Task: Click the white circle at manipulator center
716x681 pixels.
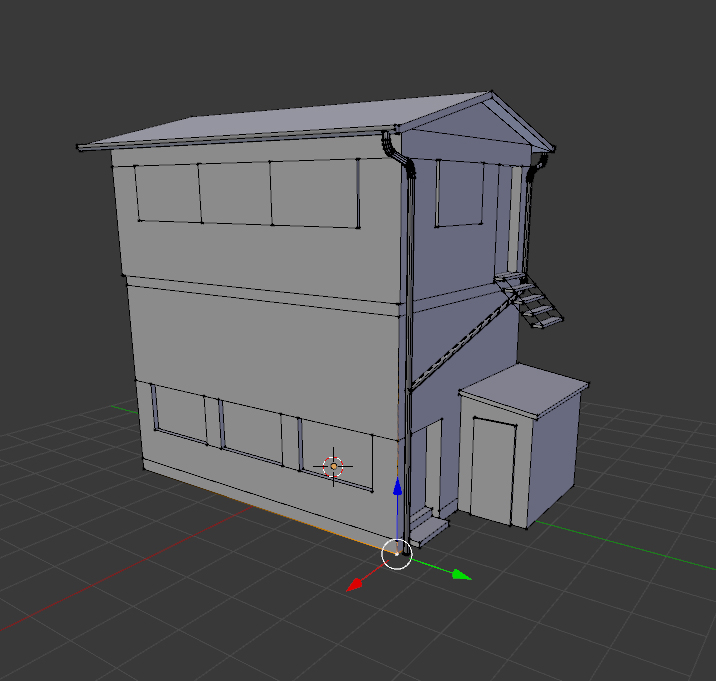Action: 397,554
